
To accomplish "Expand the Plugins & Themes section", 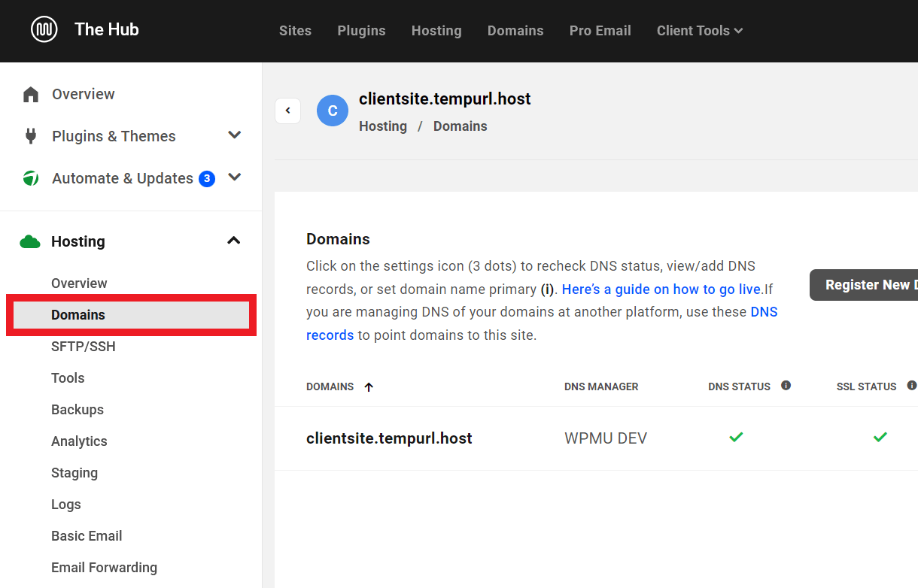I will click(235, 135).
